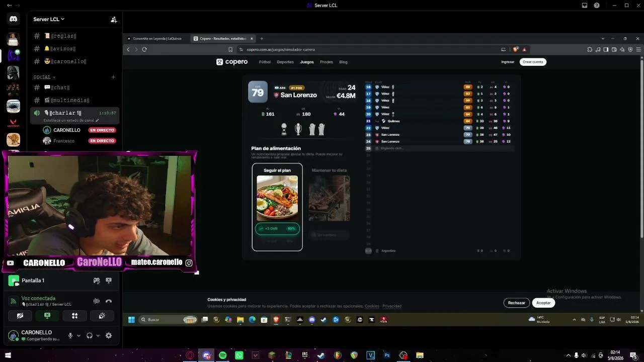Collapse the SOCIAL channel category

coord(44,77)
